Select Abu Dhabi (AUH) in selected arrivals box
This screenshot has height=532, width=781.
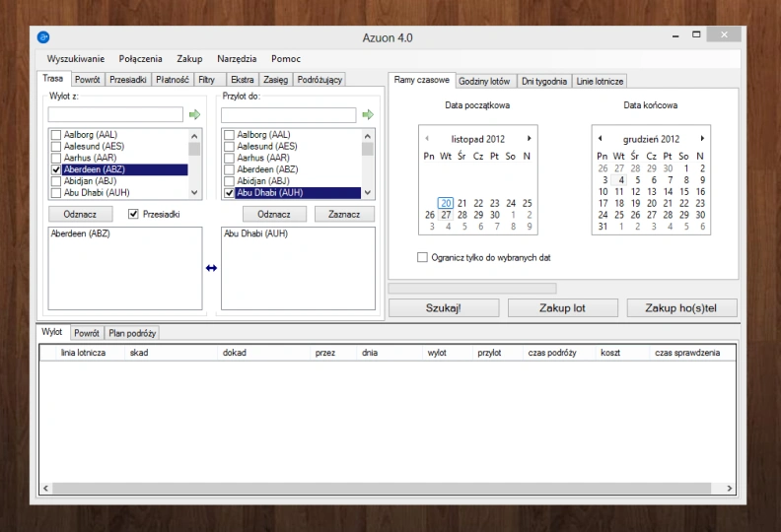pos(255,233)
